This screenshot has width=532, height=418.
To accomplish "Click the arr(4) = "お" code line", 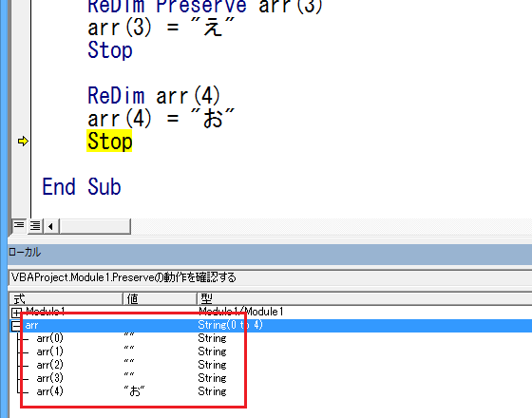I will [x=161, y=118].
